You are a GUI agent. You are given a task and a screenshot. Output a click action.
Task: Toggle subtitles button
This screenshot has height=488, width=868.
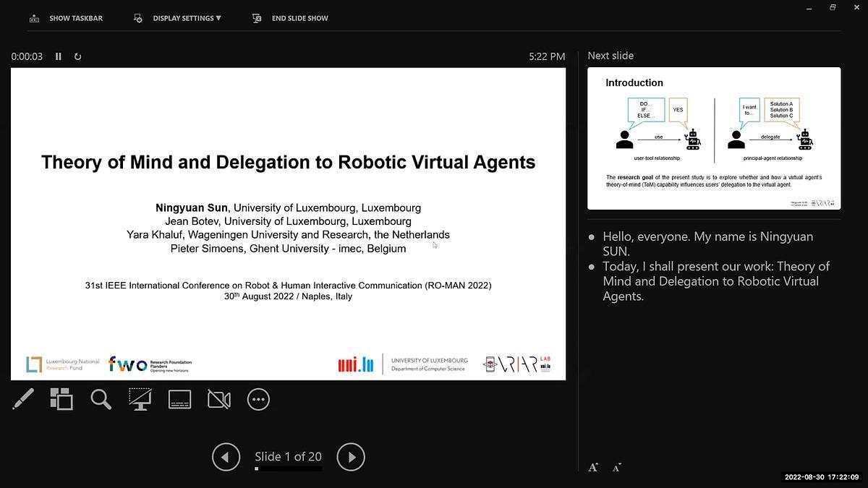(179, 399)
